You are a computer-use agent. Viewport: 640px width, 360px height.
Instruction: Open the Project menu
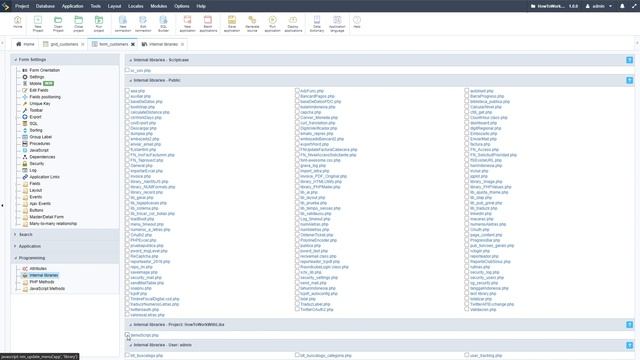[22, 6]
